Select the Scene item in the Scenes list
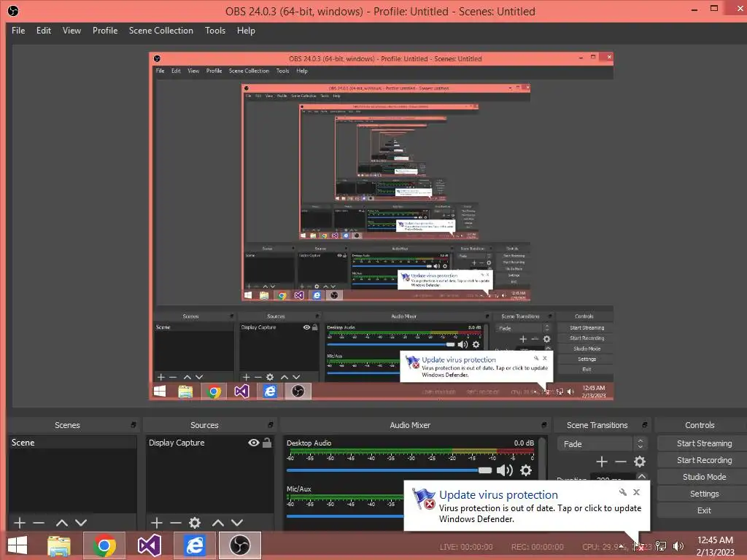This screenshot has width=747, height=560. (x=72, y=443)
